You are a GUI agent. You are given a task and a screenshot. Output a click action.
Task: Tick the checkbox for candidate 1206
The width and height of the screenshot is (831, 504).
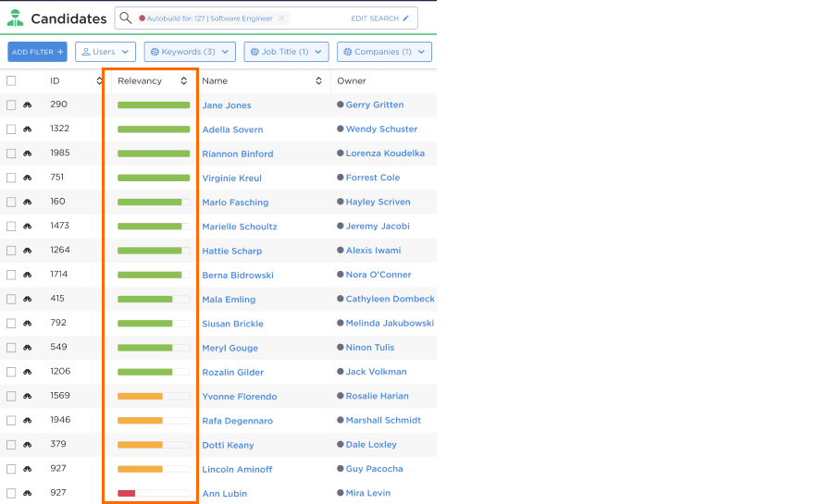coord(11,372)
